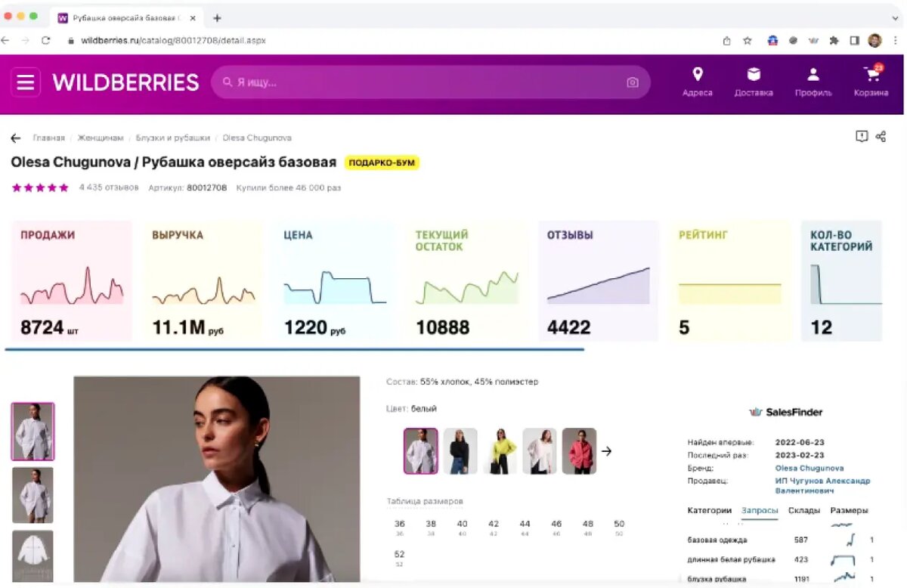This screenshot has height=588, width=907.
Task: Open the browser extensions puzzle icon
Action: pos(834,41)
